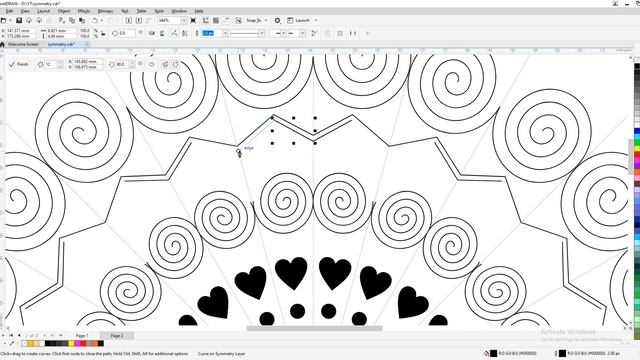Image resolution: width=640 pixels, height=360 pixels.
Task: Click the Close curve icon in property bar
Action: pyautogui.click(x=314, y=33)
